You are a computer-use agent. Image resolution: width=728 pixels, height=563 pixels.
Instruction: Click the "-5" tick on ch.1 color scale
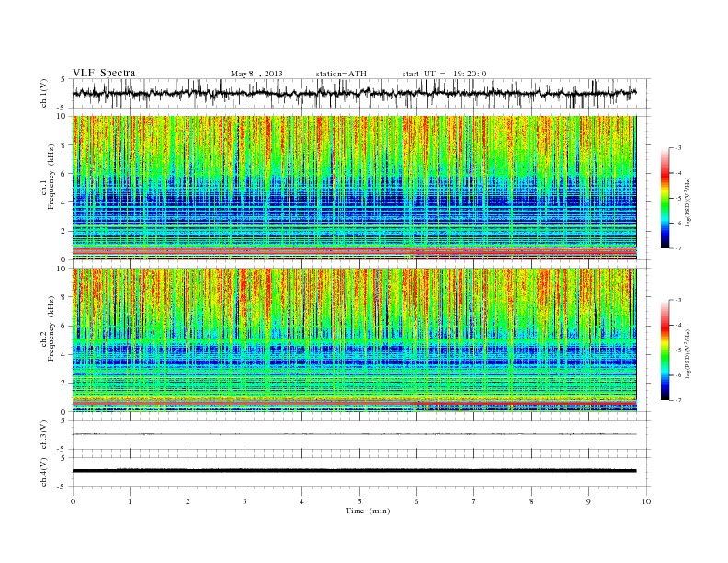[677, 199]
